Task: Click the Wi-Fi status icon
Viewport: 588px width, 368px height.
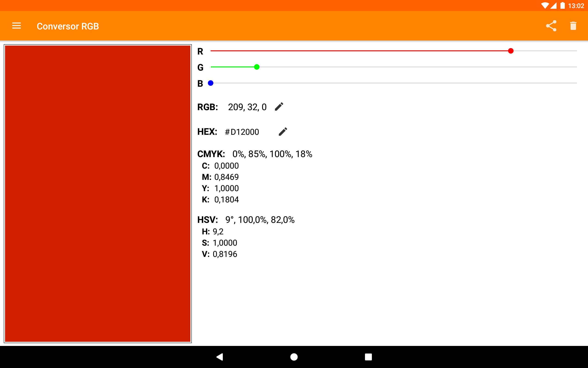Action: [545, 6]
